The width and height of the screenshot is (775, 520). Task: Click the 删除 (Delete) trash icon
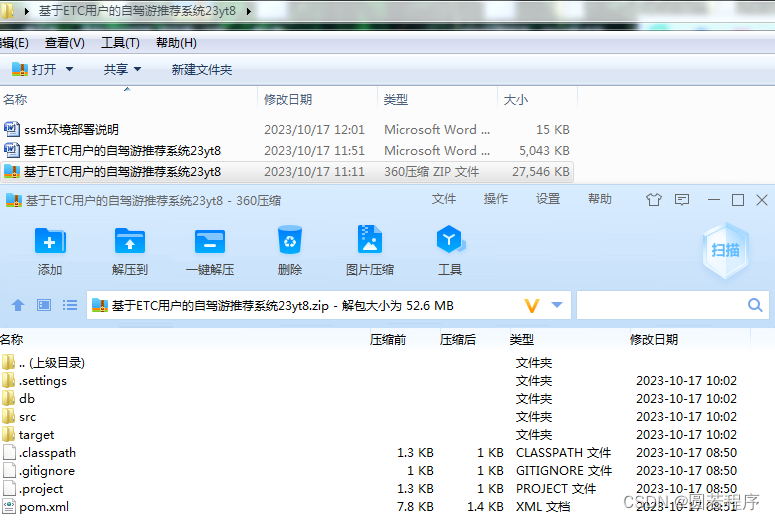click(x=290, y=241)
